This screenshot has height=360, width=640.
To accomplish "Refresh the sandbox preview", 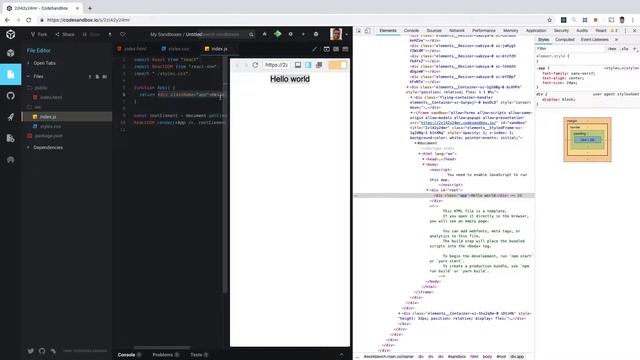I will pyautogui.click(x=255, y=65).
